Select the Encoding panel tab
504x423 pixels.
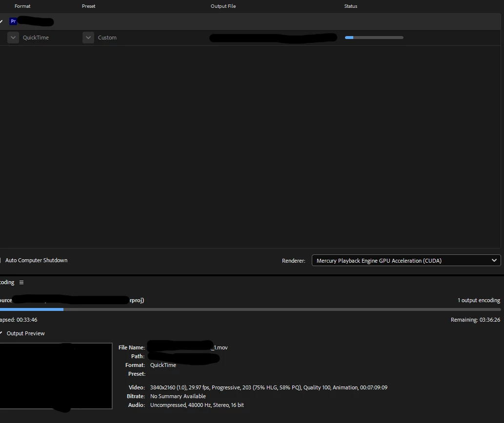pos(7,283)
